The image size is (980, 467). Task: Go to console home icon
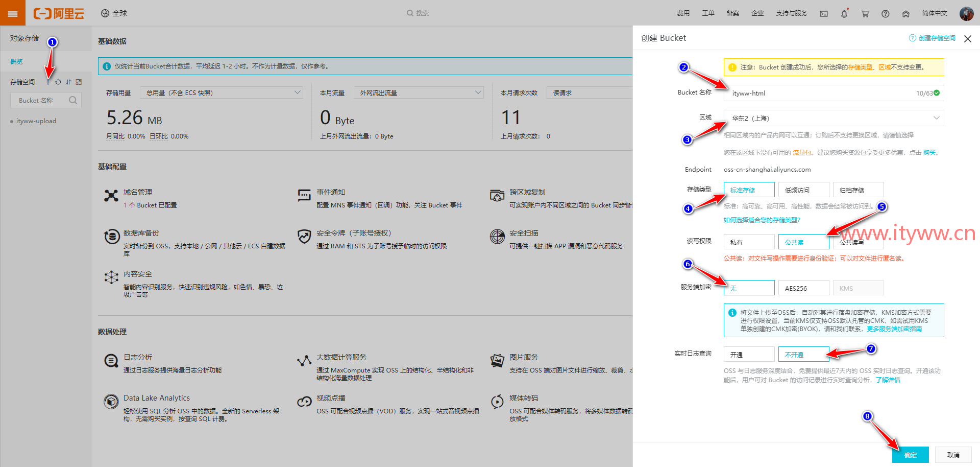pos(905,14)
